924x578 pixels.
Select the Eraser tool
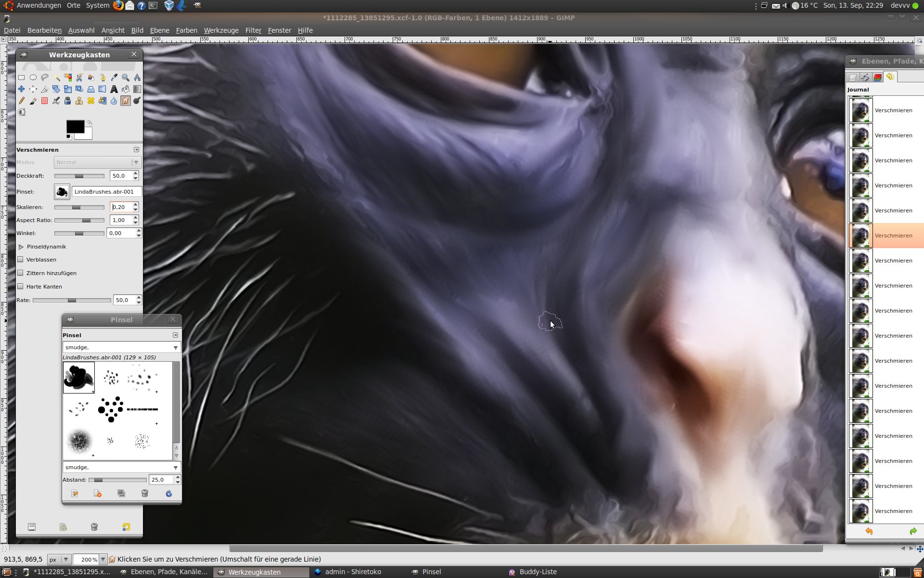[45, 101]
